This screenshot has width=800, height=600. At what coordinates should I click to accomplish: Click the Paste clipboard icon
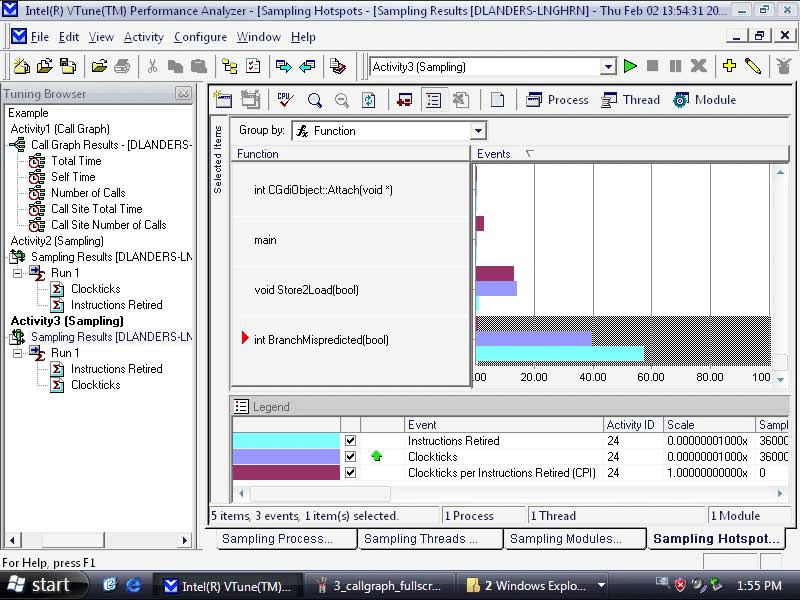click(198, 66)
